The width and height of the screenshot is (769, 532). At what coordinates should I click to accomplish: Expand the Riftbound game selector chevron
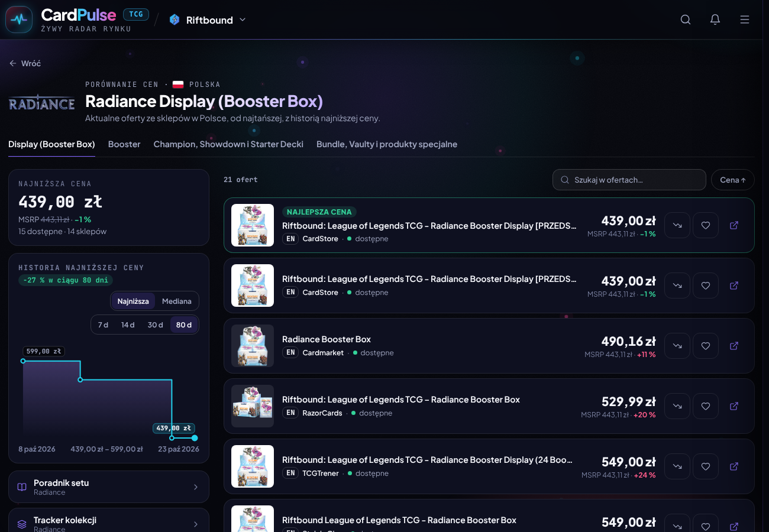[243, 20]
